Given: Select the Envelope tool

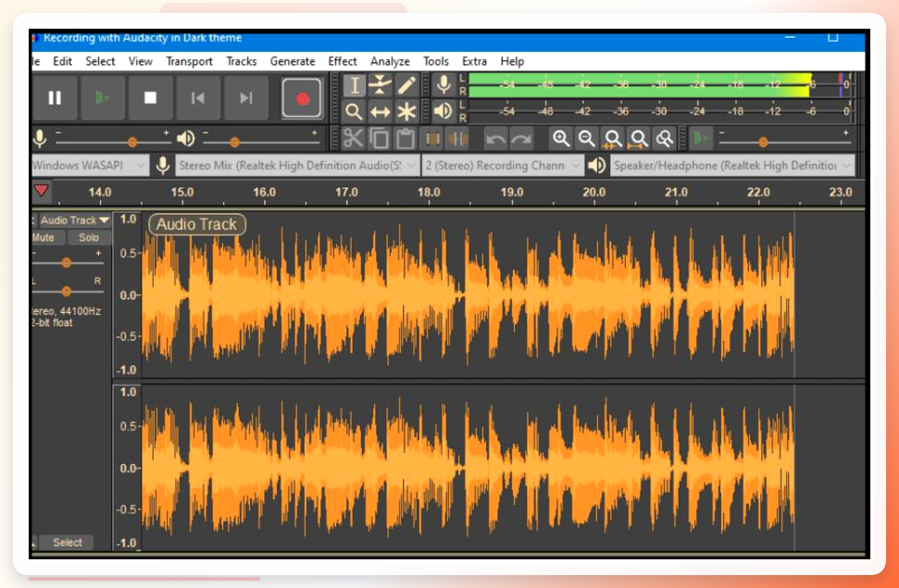Looking at the screenshot, I should click(381, 85).
